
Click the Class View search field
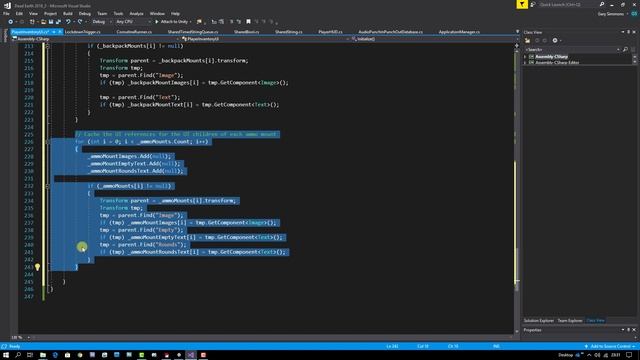(x=572, y=49)
